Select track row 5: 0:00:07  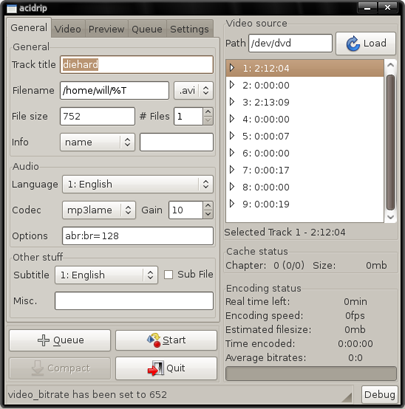305,136
